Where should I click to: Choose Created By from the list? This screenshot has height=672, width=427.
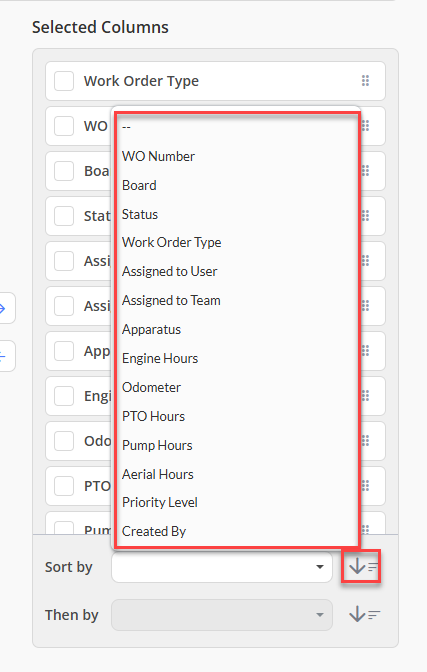[x=154, y=531]
